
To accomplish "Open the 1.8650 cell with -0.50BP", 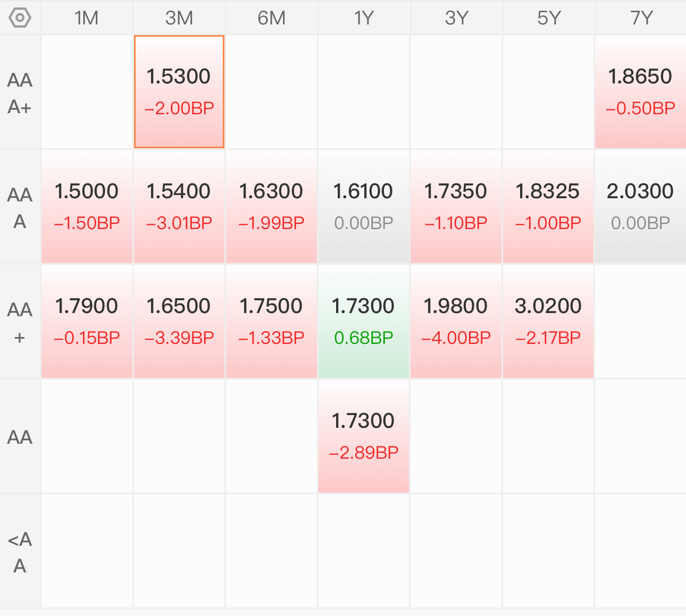I will (641, 92).
